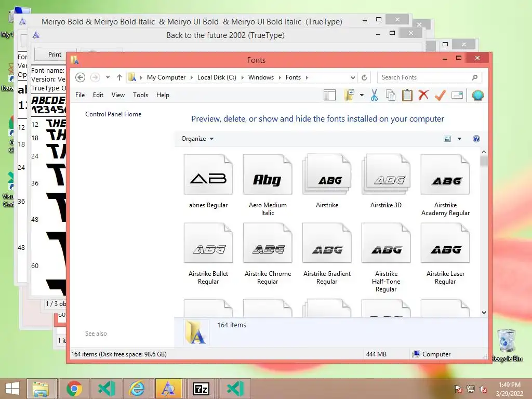Click the Copy toolbar icon
Viewport: 532px width, 399px height.
[x=391, y=95]
